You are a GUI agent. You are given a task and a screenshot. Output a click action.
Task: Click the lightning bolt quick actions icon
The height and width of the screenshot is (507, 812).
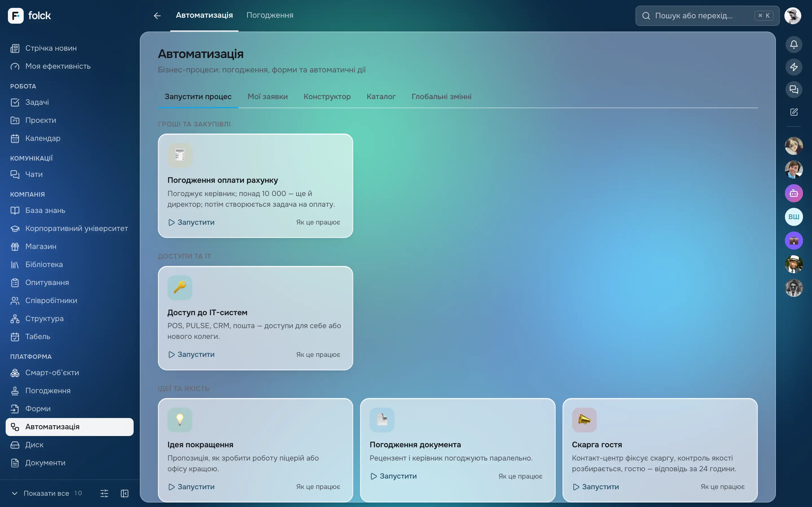coord(794,67)
